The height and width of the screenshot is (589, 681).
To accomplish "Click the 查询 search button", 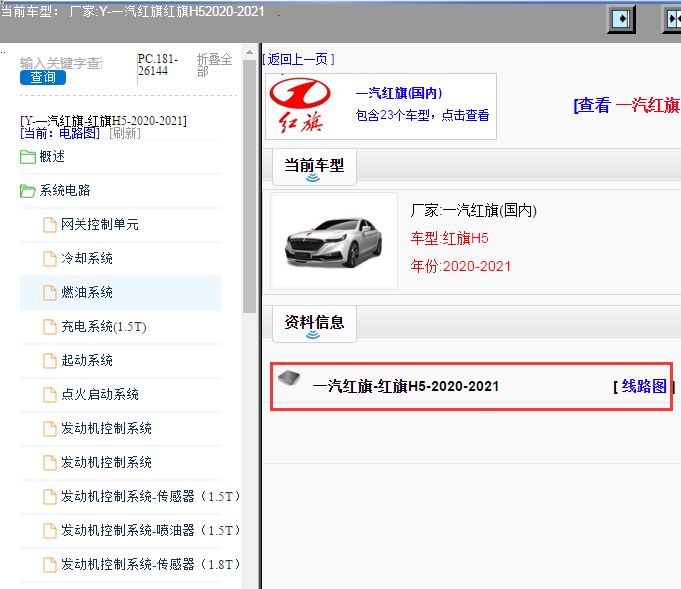I will [x=43, y=77].
